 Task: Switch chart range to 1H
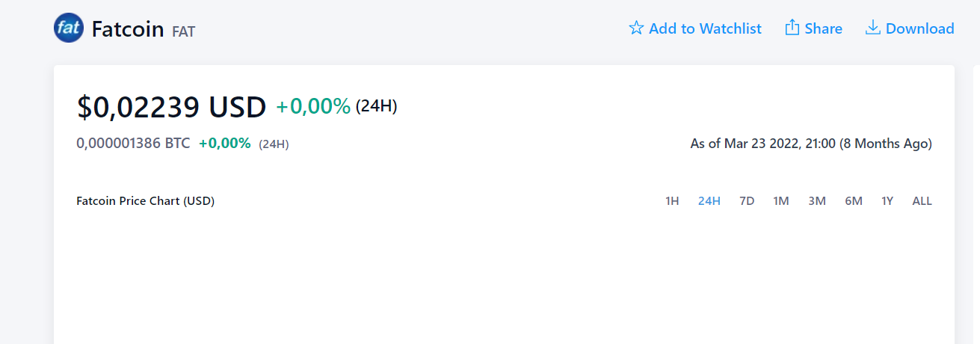click(x=672, y=201)
